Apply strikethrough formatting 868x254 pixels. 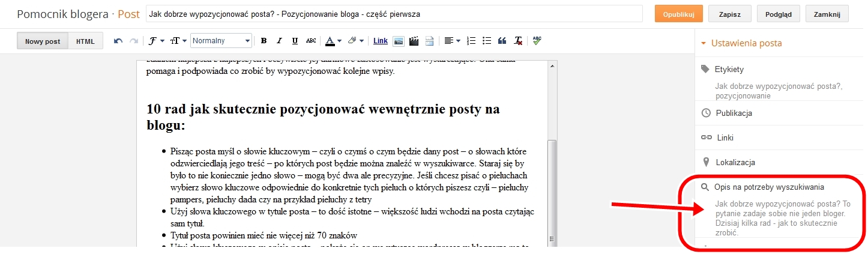click(310, 41)
